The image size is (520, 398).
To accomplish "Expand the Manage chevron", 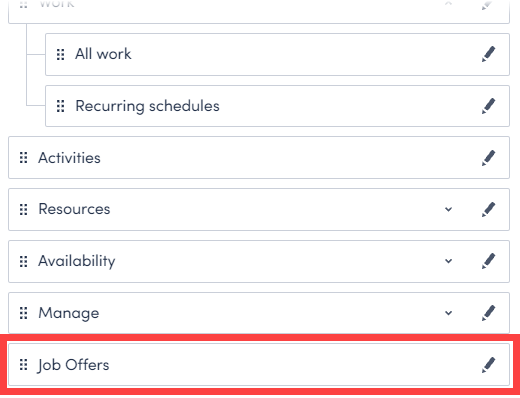I will (449, 313).
